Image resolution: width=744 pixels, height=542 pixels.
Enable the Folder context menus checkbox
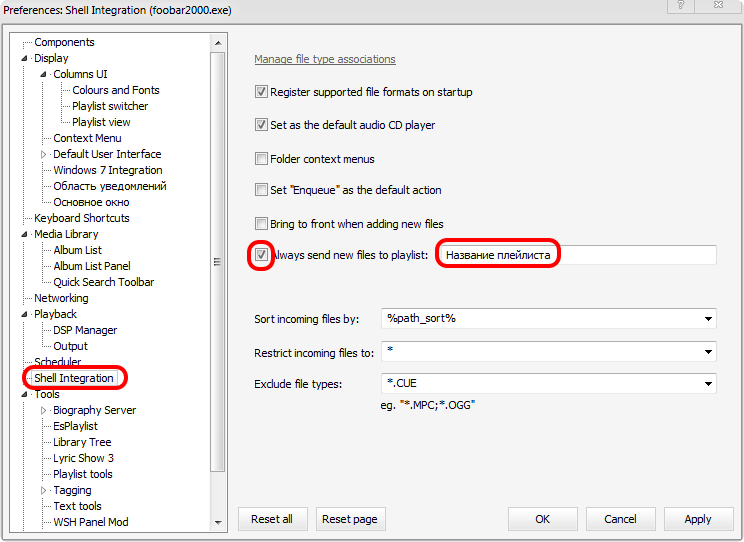tap(262, 159)
